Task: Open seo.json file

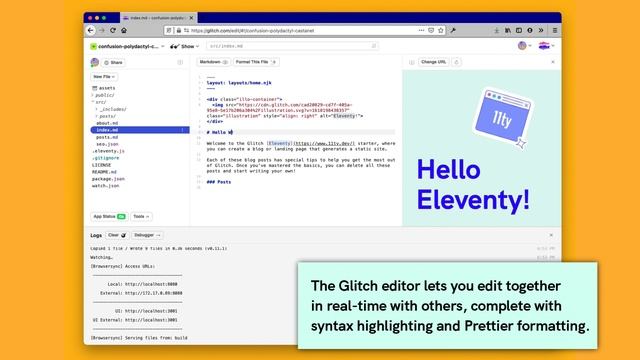Action: [x=107, y=144]
